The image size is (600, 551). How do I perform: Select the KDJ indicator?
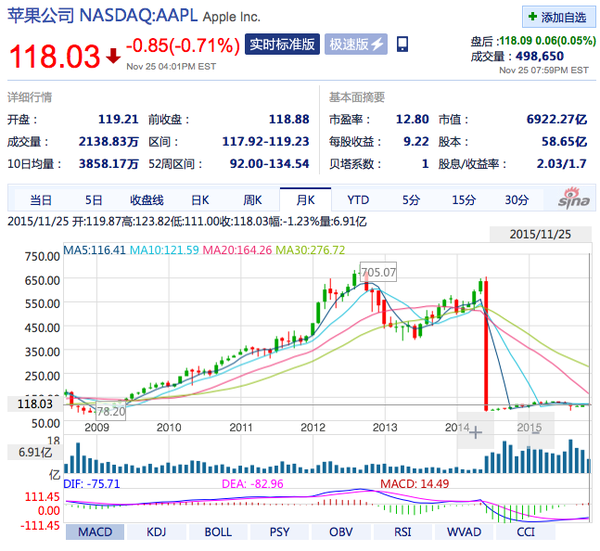156,532
